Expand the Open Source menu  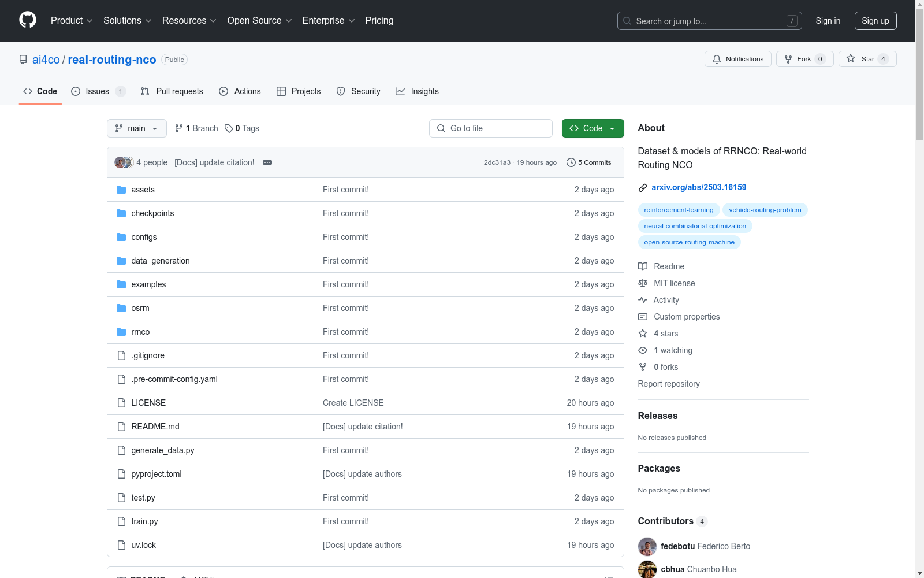click(260, 20)
